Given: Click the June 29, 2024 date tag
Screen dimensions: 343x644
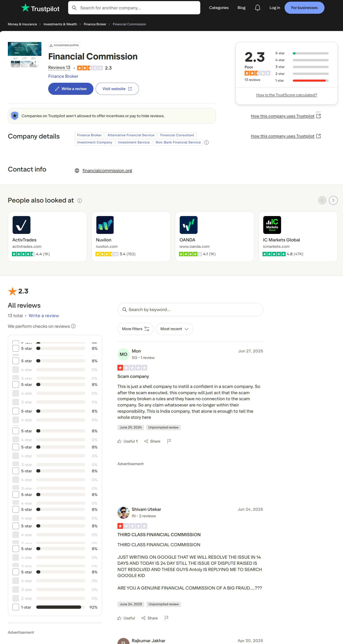Looking at the screenshot, I should coord(131,428).
